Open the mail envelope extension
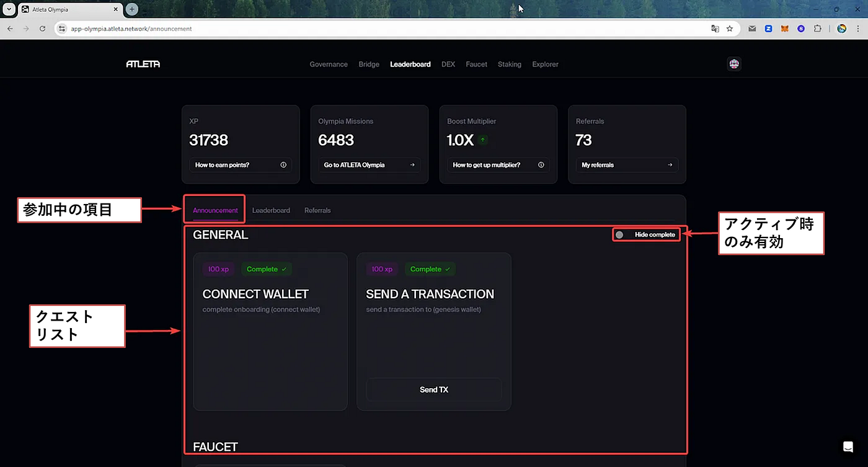The height and width of the screenshot is (467, 868). [x=752, y=29]
